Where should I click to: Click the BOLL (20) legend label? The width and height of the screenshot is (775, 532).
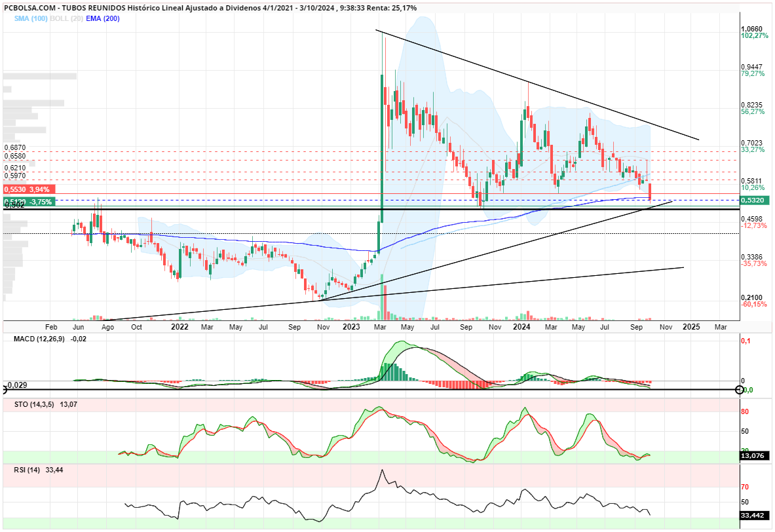[67, 19]
